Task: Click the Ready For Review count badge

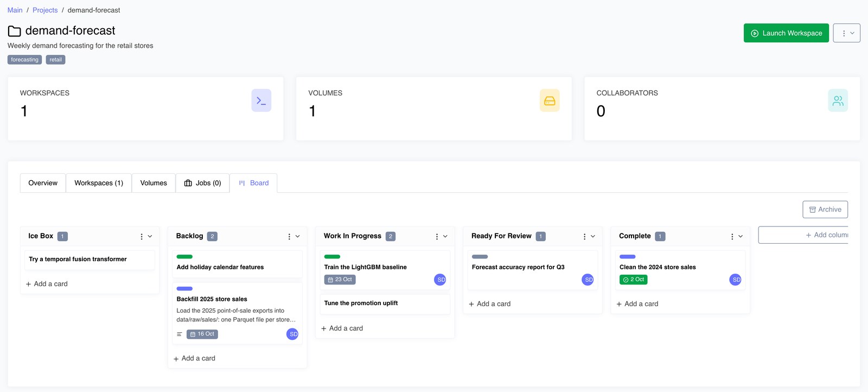Action: [541, 236]
